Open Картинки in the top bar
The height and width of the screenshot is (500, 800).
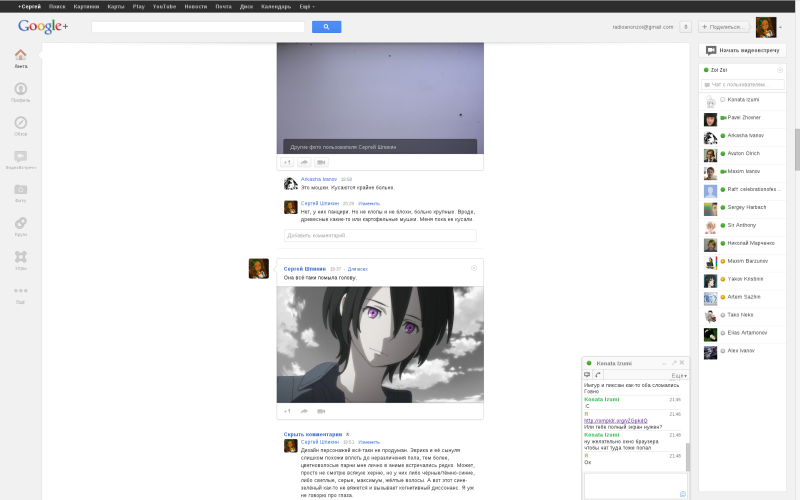86,7
